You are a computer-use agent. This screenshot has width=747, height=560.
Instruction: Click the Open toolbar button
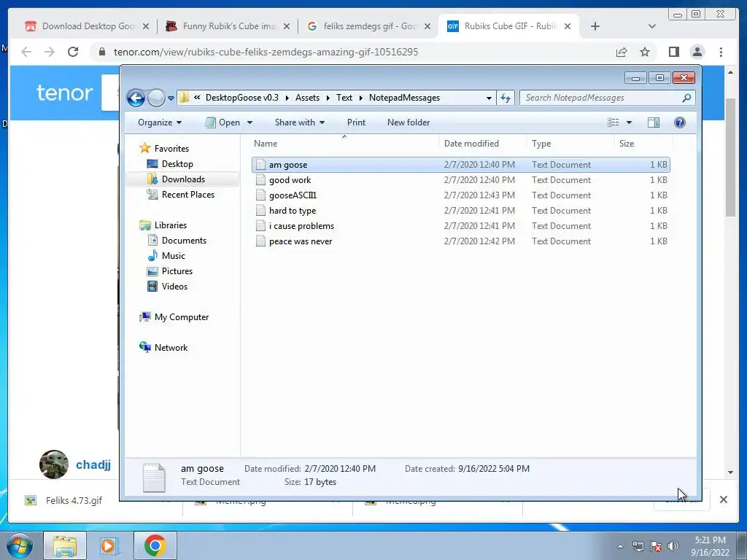pos(223,122)
